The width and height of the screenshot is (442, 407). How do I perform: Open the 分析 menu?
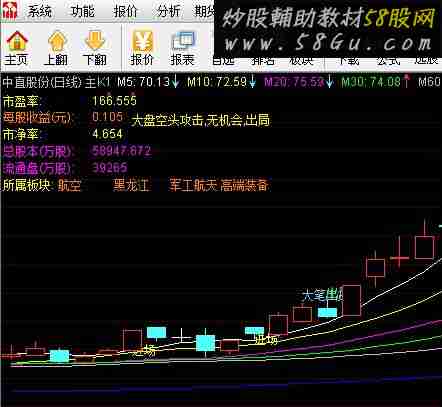pos(168,11)
